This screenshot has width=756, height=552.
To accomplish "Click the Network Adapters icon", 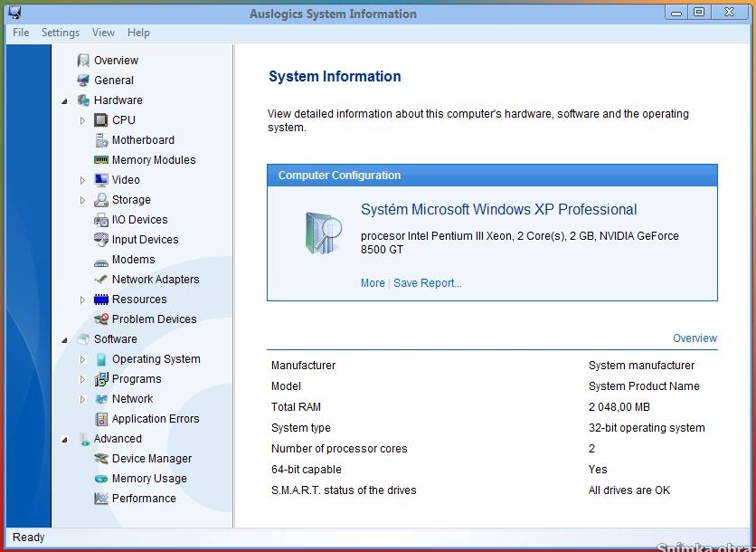I will pyautogui.click(x=101, y=280).
